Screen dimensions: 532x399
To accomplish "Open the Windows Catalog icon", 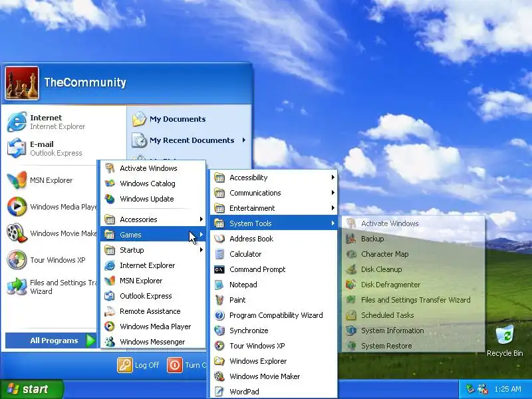I will (x=110, y=184).
